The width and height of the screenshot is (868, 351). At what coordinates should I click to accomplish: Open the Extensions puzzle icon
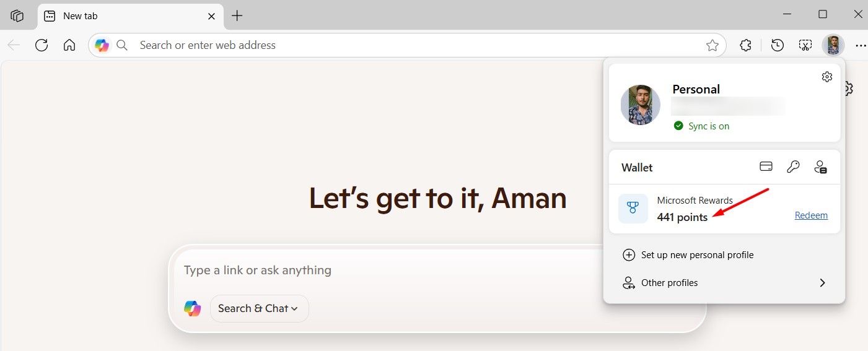click(746, 45)
